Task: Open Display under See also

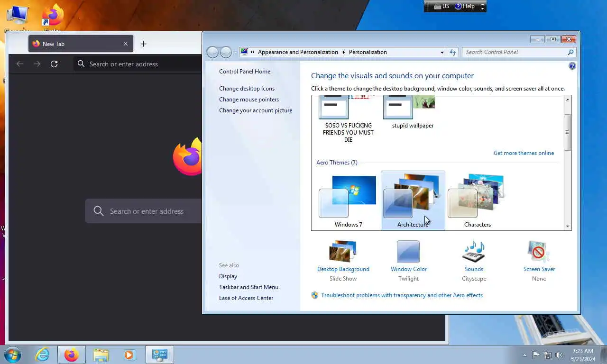Action: click(228, 276)
